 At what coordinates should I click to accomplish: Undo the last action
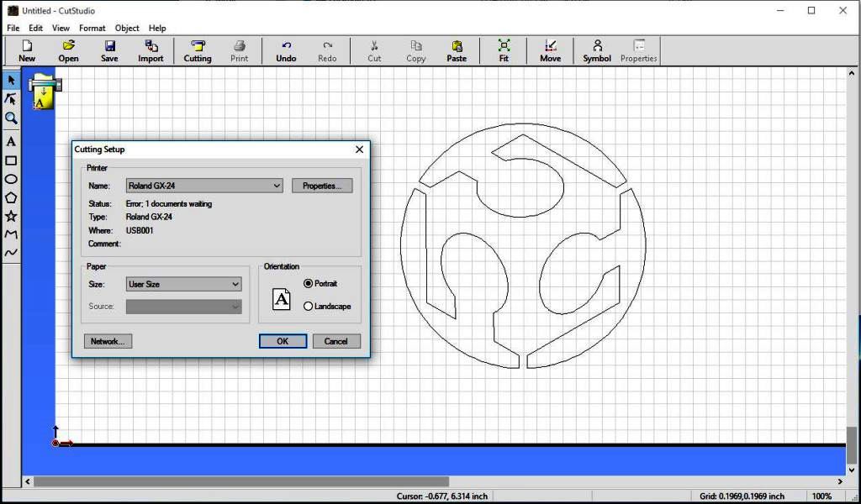click(286, 51)
